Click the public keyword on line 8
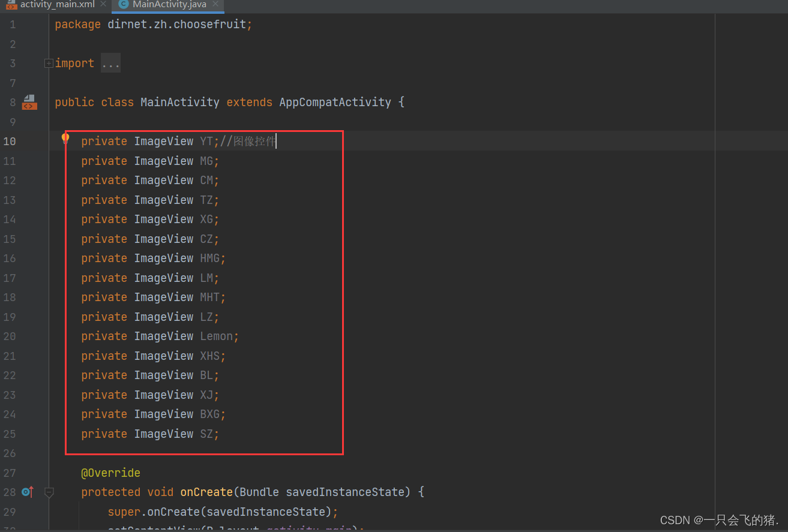Image resolution: width=788 pixels, height=532 pixels. click(x=74, y=102)
